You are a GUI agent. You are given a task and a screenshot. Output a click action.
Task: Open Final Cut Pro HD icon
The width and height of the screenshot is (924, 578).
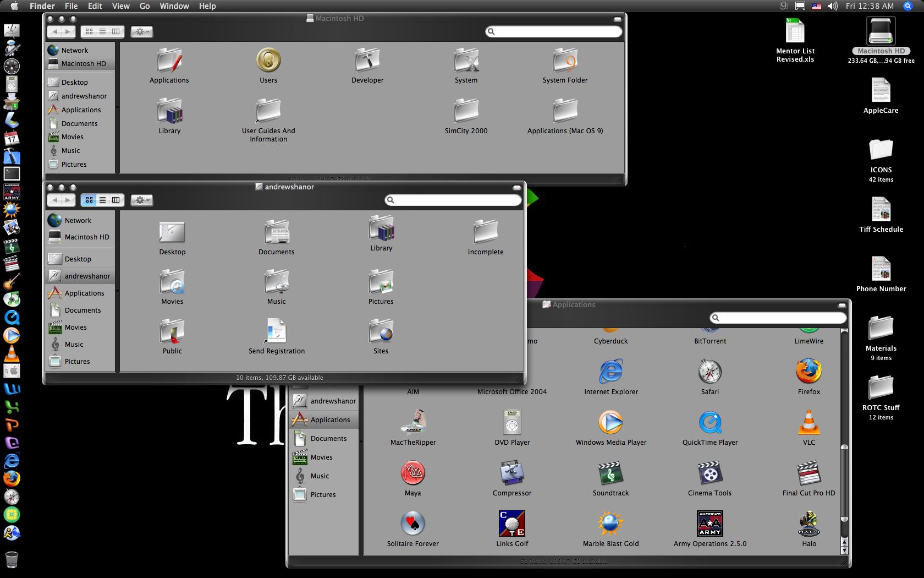pos(809,473)
